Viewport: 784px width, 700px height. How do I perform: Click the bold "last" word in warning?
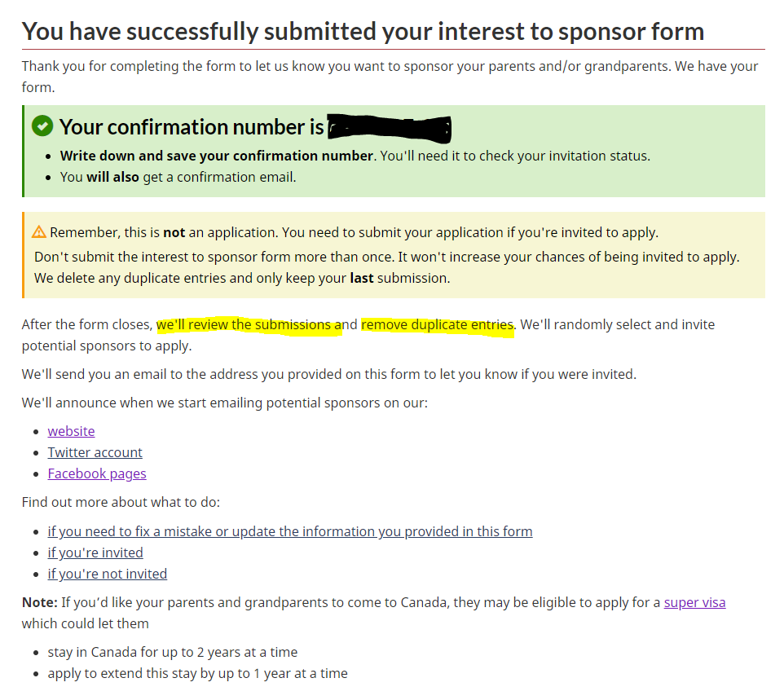362,278
